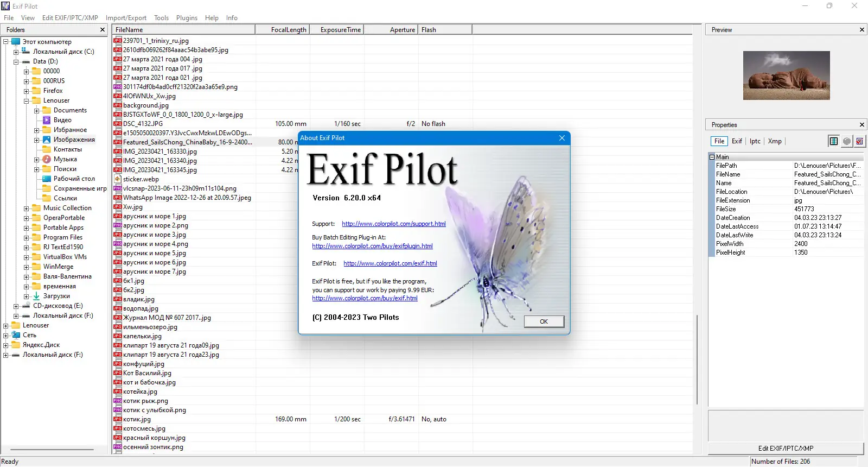Select the Этот компьютер computer icon
The image size is (868, 467).
point(16,42)
